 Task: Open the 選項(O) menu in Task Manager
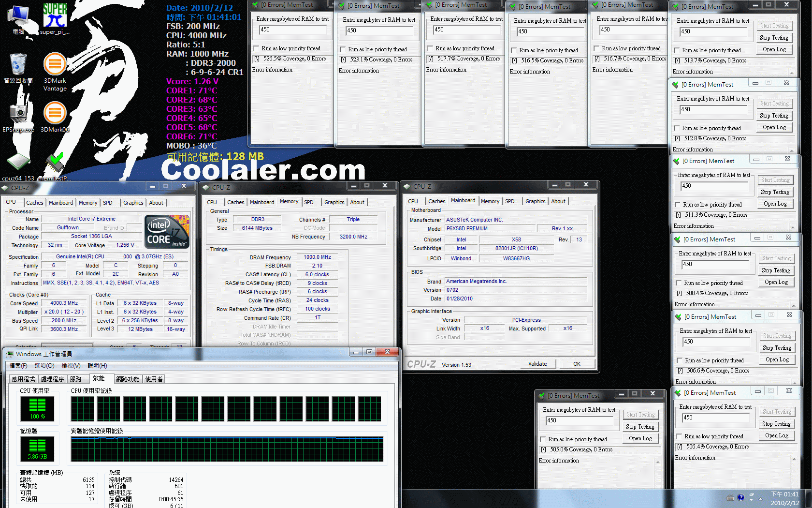click(x=44, y=366)
